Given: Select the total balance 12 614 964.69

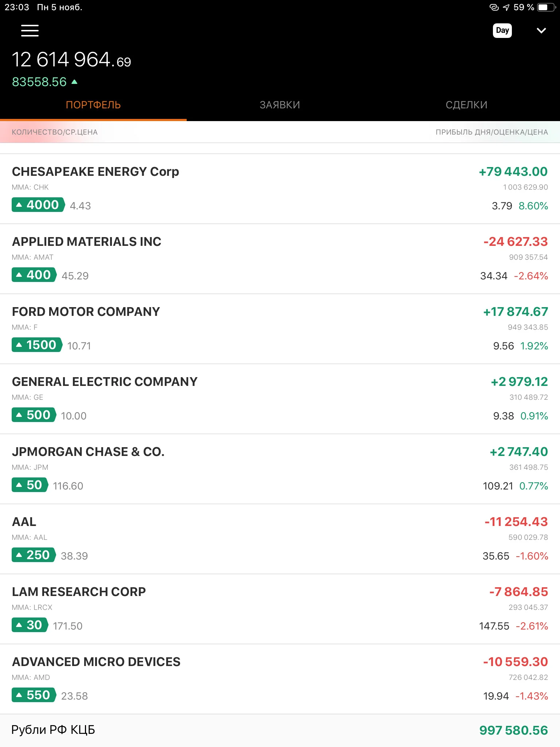Looking at the screenshot, I should [71, 59].
